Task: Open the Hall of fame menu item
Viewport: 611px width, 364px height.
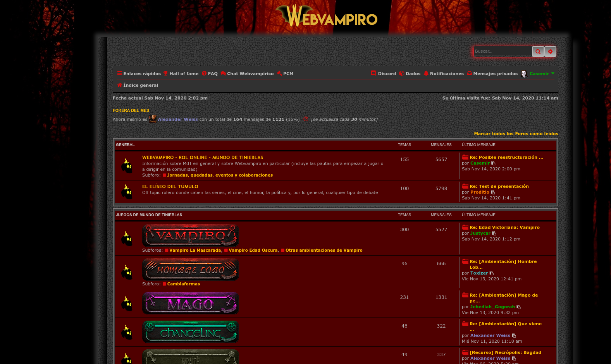Action: pyautogui.click(x=181, y=74)
